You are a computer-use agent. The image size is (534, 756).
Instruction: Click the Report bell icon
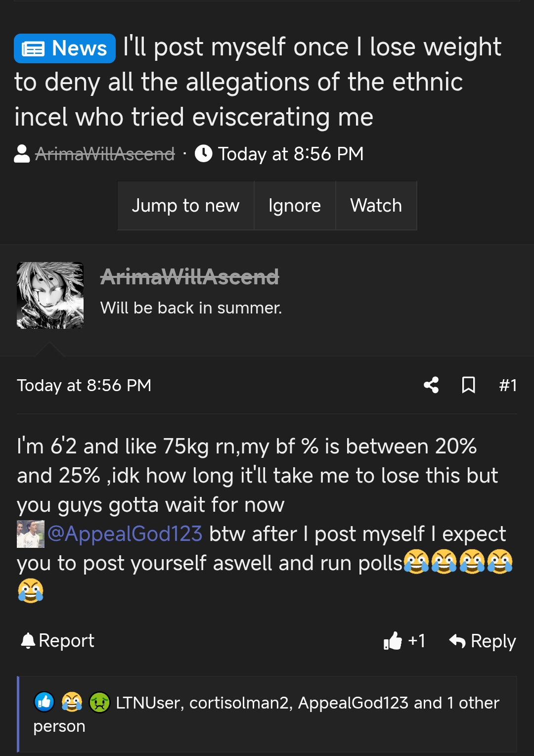[28, 641]
